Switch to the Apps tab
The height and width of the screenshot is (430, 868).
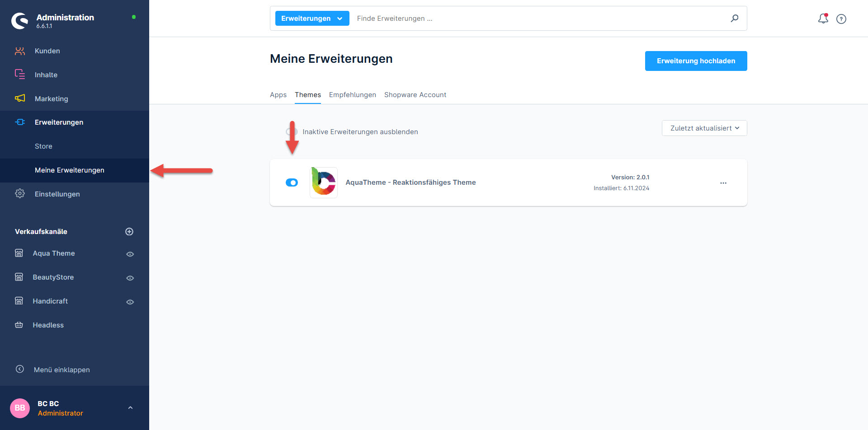coord(278,95)
